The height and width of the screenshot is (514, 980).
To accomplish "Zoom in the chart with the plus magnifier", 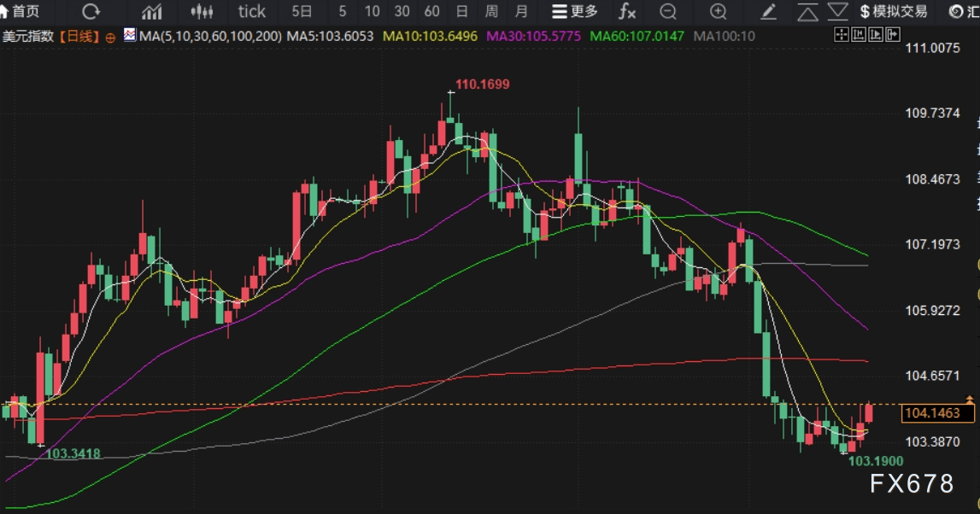I will (x=719, y=12).
